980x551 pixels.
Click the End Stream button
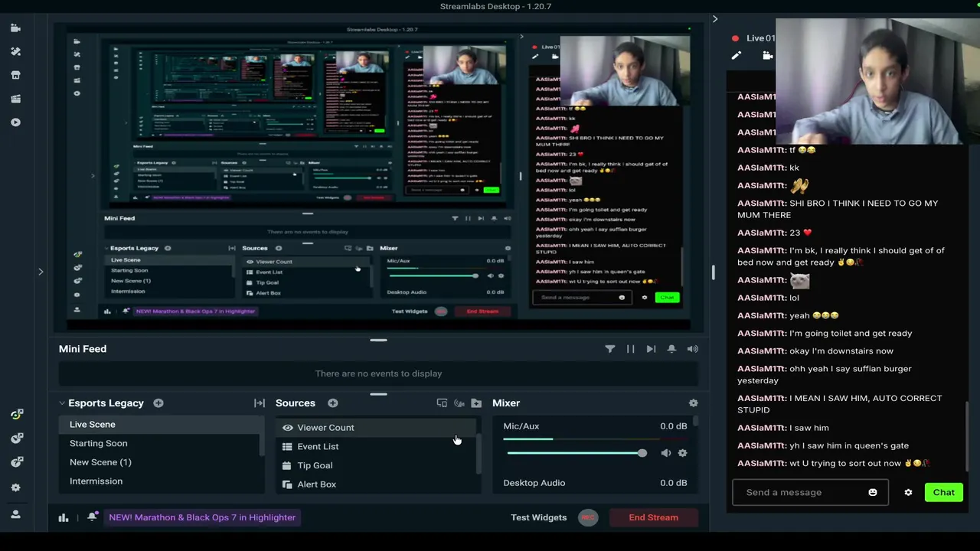coord(653,517)
